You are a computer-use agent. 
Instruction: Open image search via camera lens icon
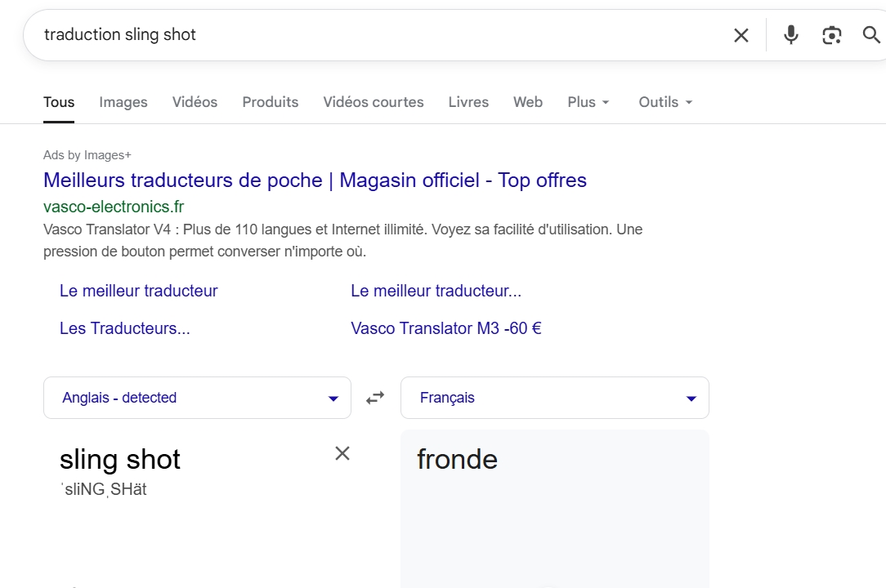(x=831, y=35)
